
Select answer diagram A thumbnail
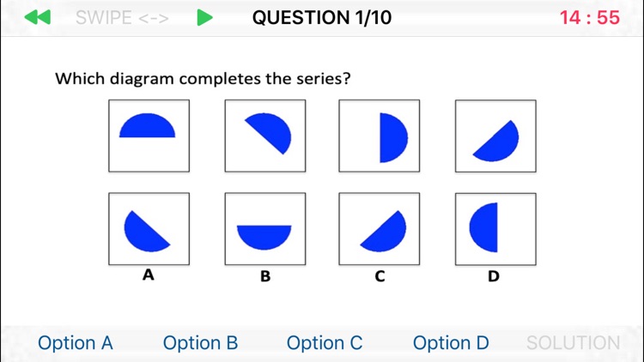149,229
